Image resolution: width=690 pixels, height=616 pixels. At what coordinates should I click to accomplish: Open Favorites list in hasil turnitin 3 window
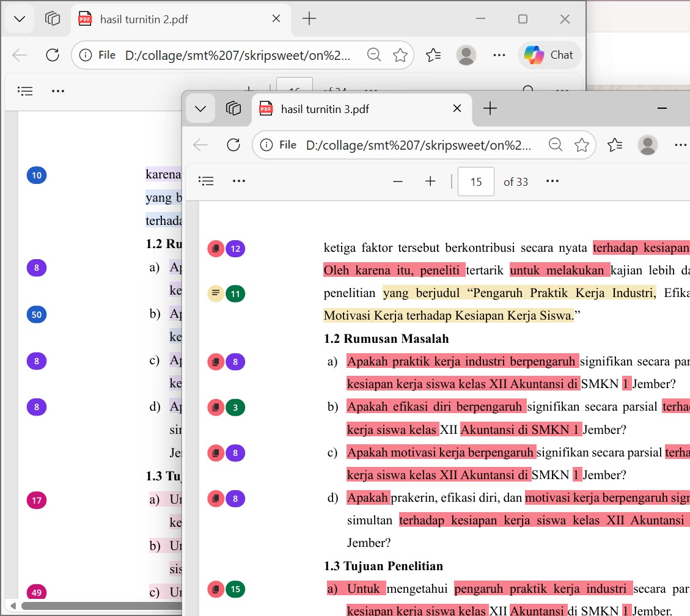(615, 145)
